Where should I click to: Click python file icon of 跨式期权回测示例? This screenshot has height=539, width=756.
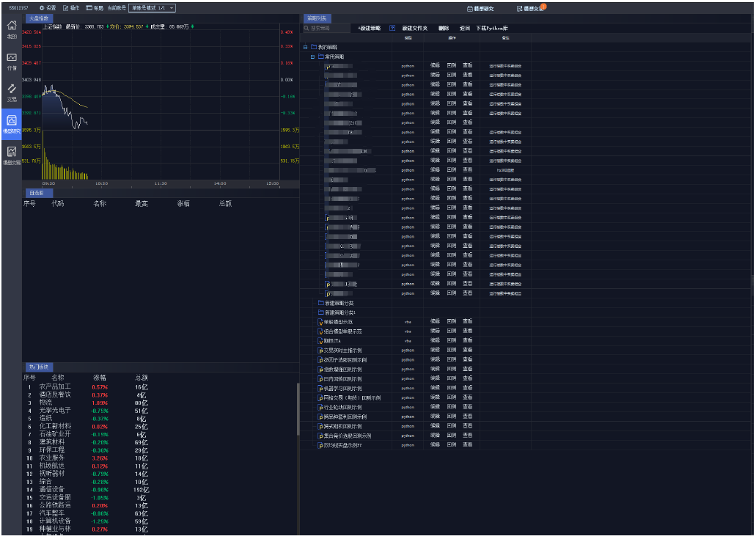coord(320,426)
